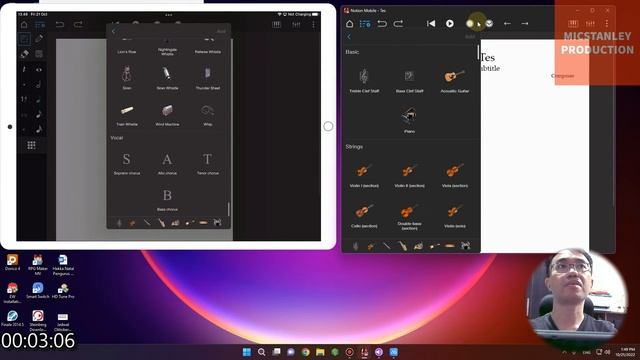Add Alto chorus in iPad popup
Viewport: 640px width, 360px height.
[x=167, y=164]
